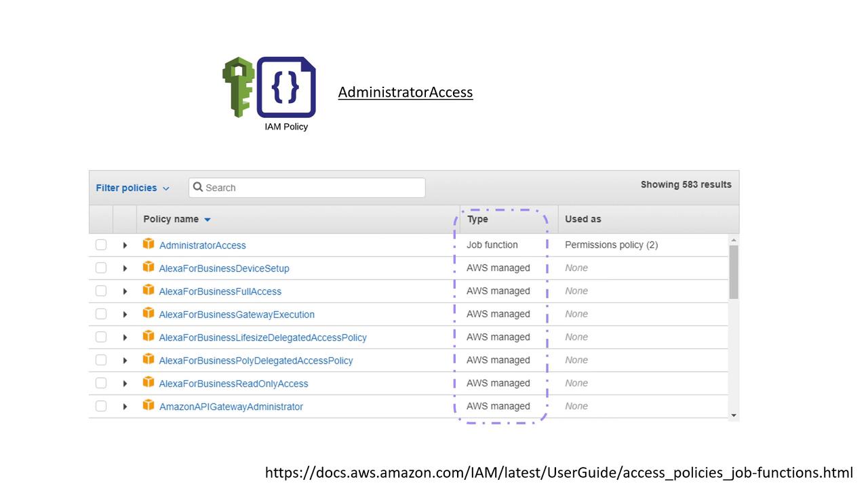Tick the AmazonAPIGatewayAdministrator checkbox
Image resolution: width=868 pixels, height=488 pixels.
coord(101,406)
